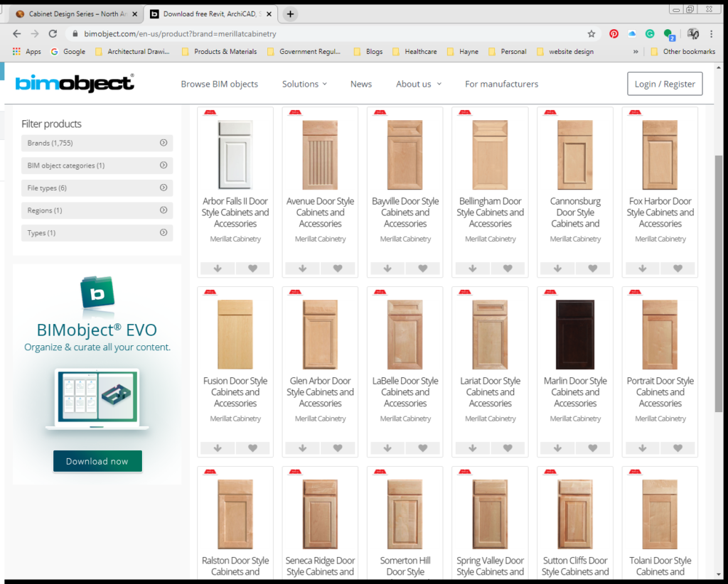Open Somerton Hill Door Style product title

405,566
